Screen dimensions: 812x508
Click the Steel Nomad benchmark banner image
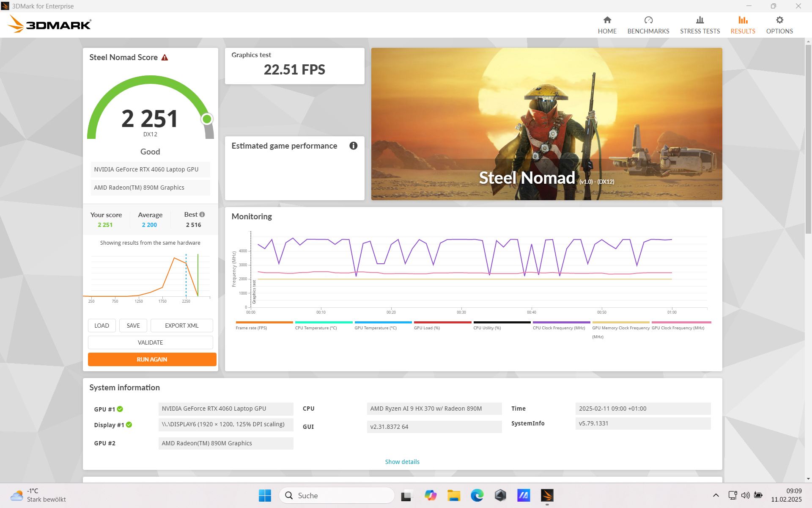(546, 124)
